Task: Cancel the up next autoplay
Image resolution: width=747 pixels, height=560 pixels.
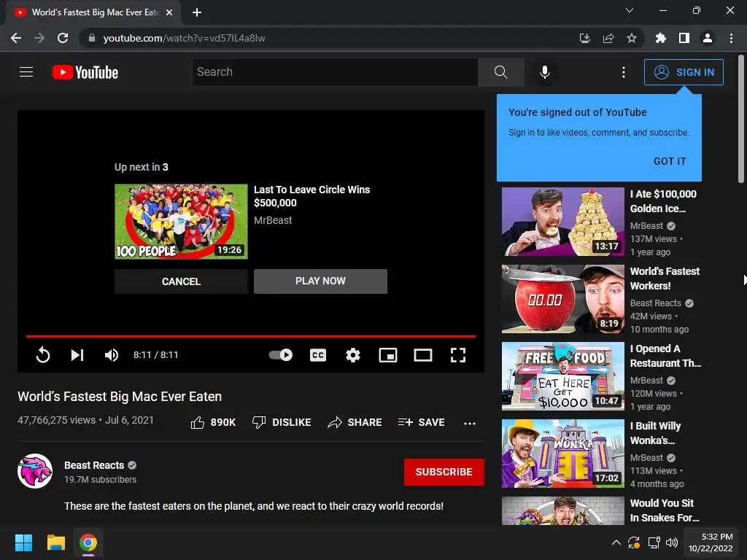Action: (181, 281)
